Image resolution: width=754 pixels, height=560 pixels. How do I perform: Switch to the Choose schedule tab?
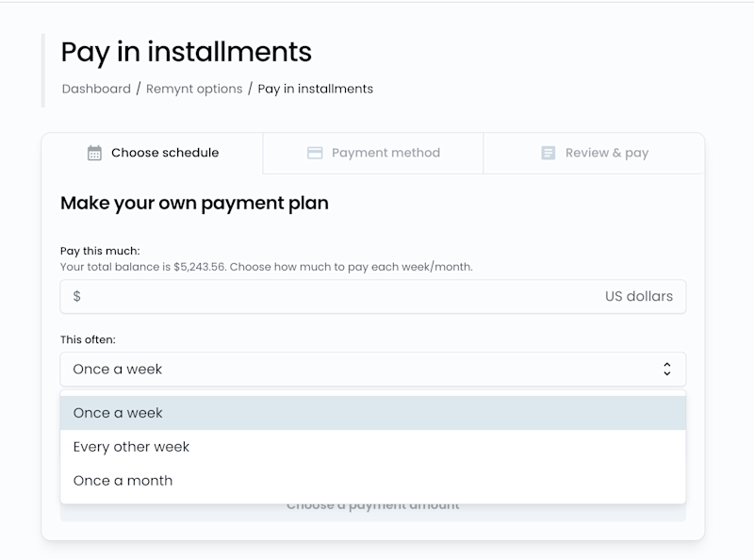pos(153,153)
